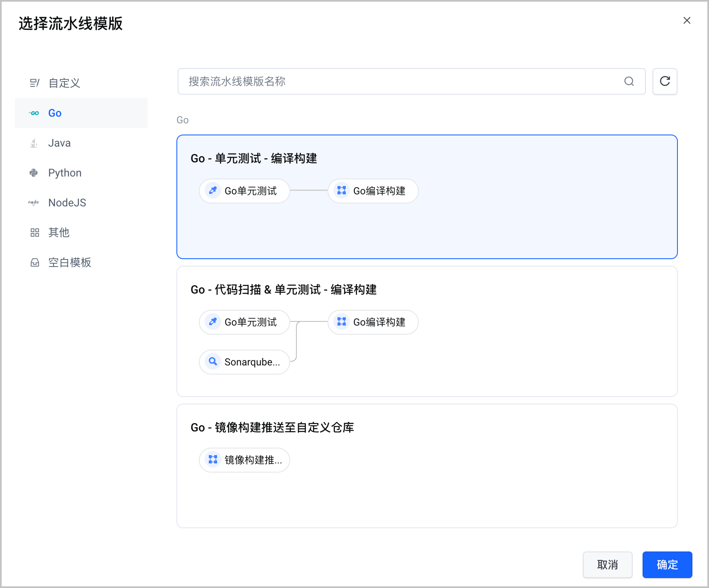Viewport: 709px width, 588px height.
Task: Select the Go - 单元测试 - 编译构建 template
Action: [x=427, y=197]
